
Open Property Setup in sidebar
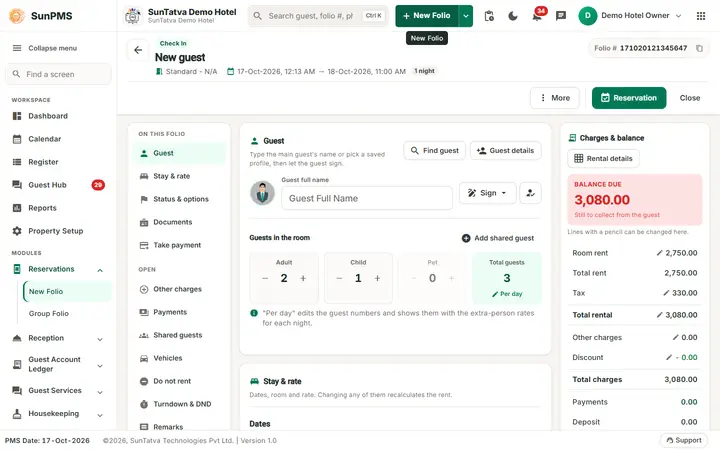pos(58,231)
